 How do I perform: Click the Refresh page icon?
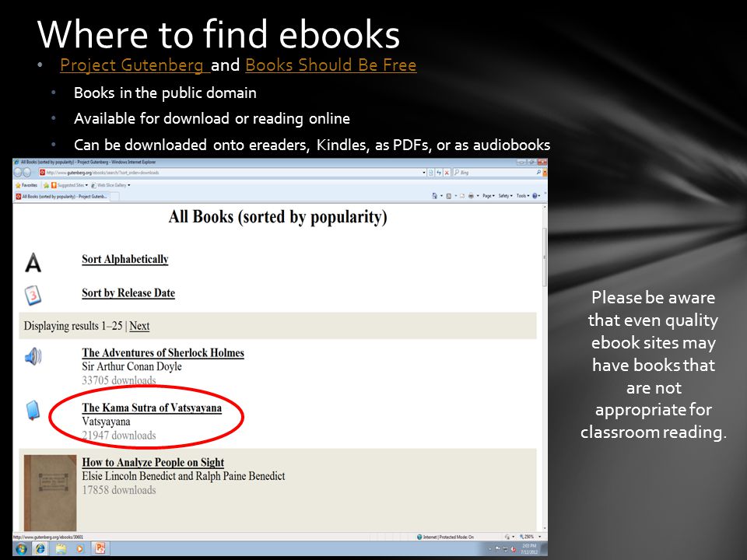pos(439,173)
